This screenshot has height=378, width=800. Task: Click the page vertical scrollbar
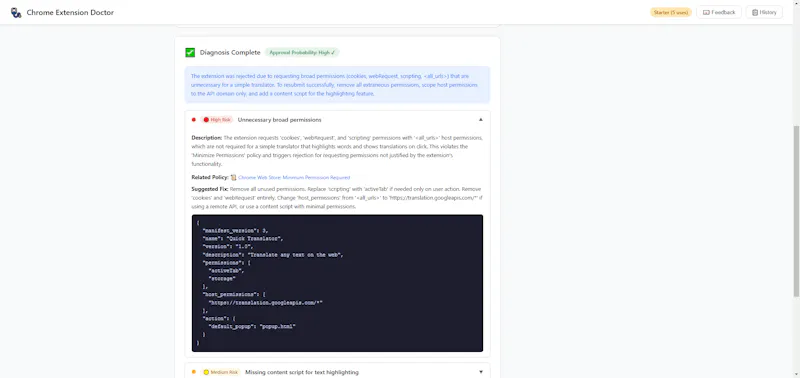click(796, 211)
